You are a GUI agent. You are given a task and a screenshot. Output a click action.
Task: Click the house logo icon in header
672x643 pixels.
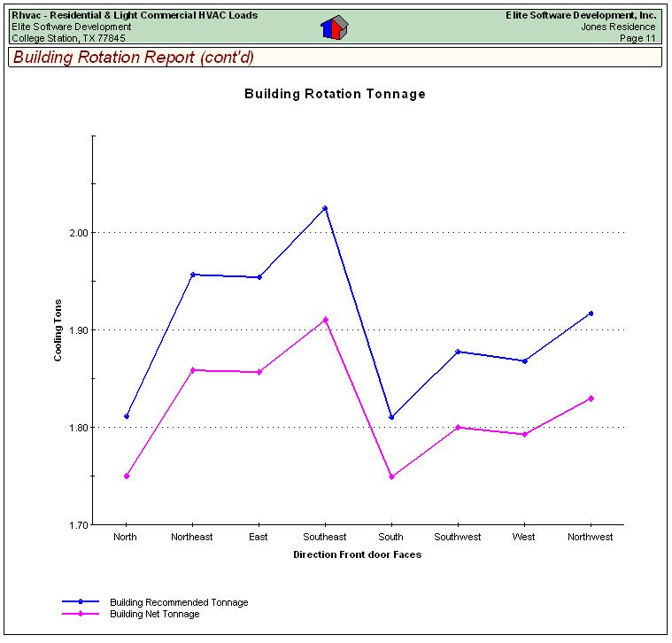coord(335,27)
